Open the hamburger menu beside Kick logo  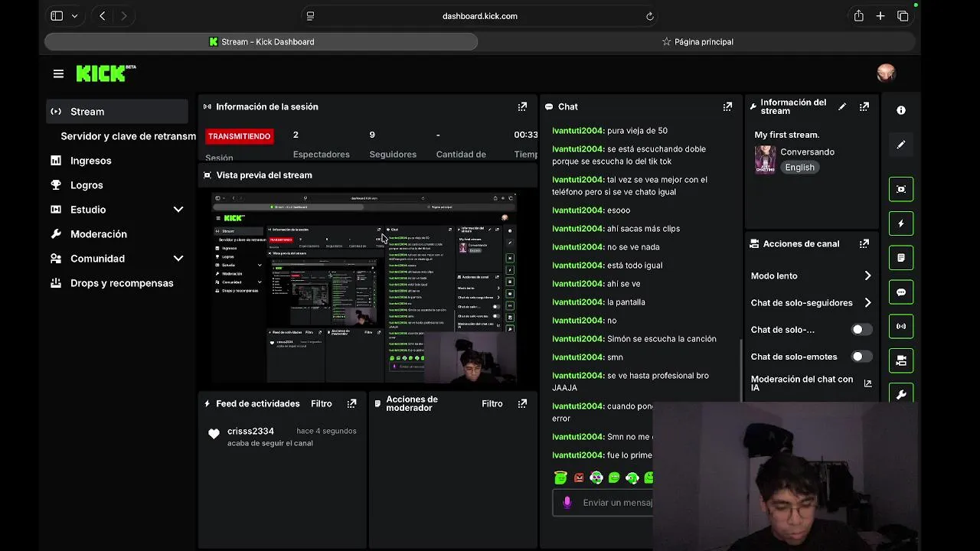(x=58, y=73)
